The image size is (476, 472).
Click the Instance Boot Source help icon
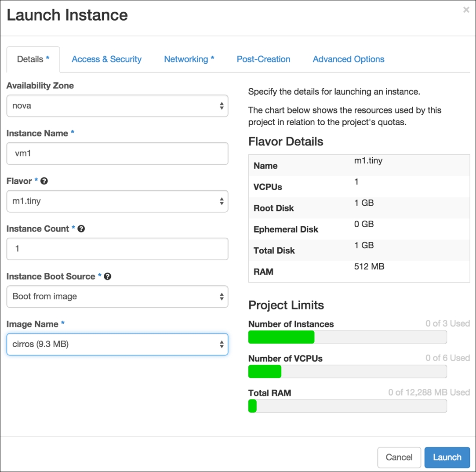point(108,276)
